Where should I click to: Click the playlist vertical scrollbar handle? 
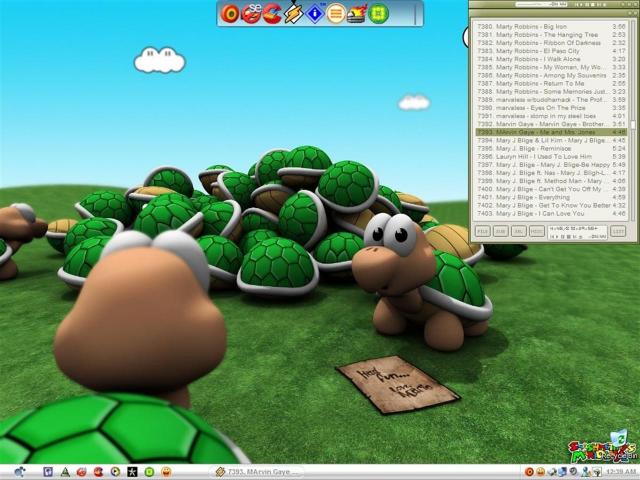click(633, 124)
